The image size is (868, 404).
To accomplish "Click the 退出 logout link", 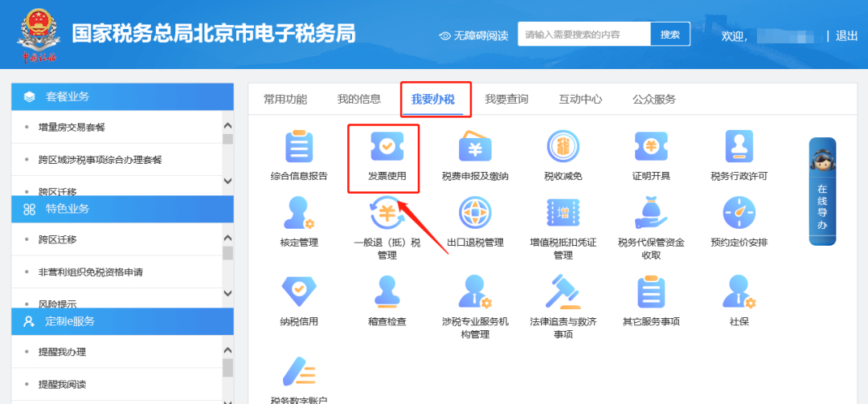I will click(x=846, y=36).
